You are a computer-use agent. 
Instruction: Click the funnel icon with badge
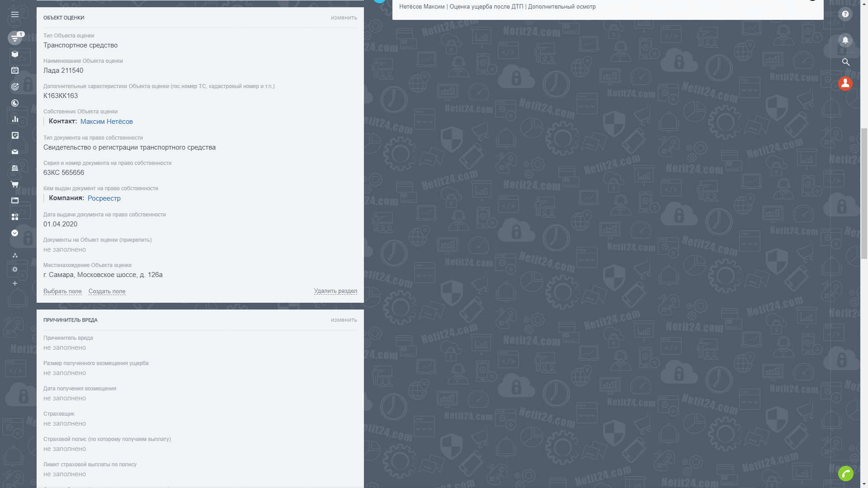15,38
